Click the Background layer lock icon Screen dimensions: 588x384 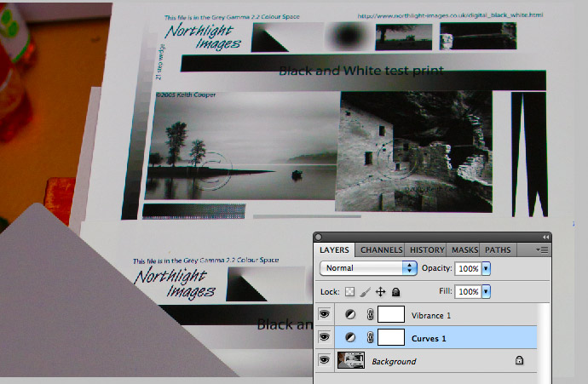519,360
